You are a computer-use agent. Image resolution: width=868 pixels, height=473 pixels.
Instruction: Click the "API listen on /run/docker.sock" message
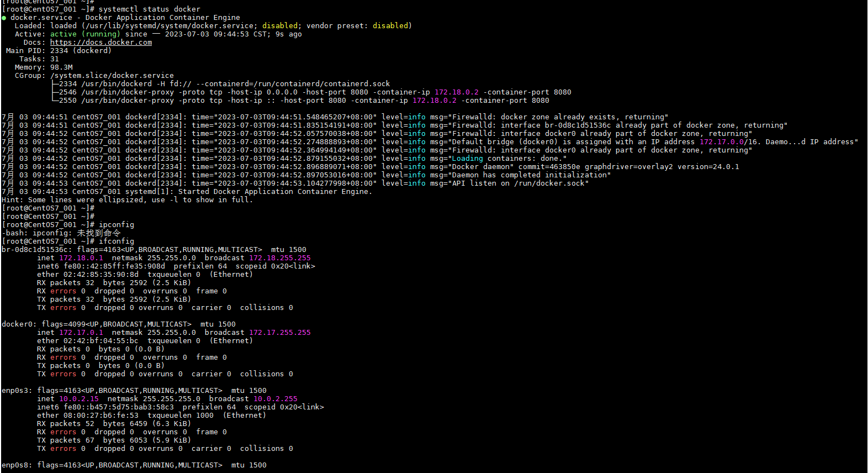[520, 183]
